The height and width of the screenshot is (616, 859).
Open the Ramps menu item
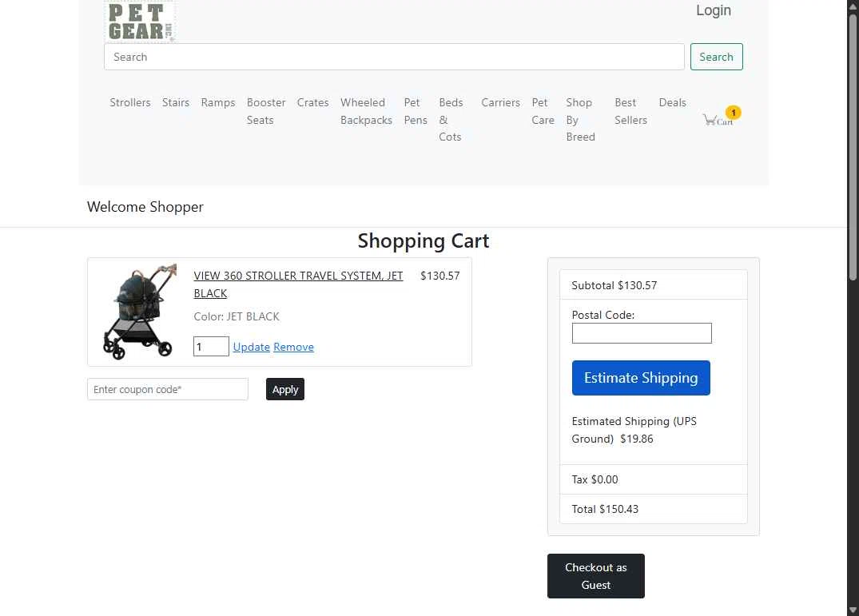pyautogui.click(x=217, y=102)
